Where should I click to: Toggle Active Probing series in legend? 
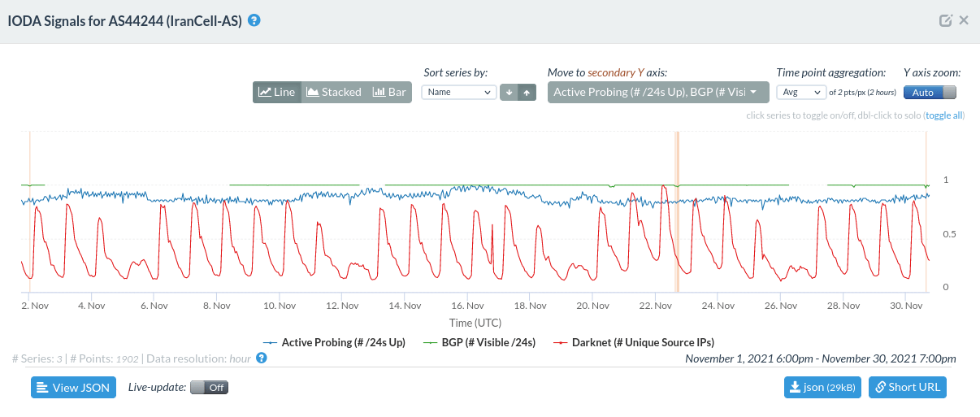point(335,342)
